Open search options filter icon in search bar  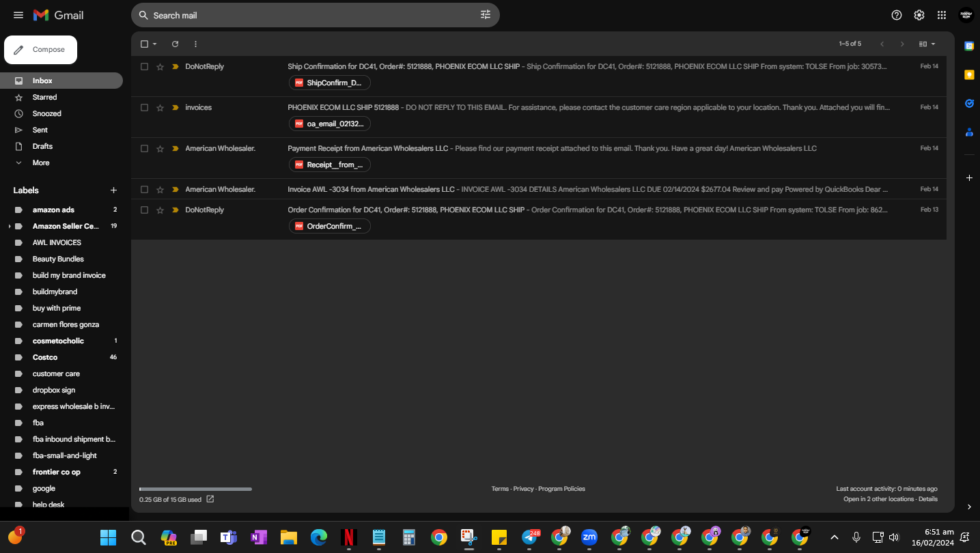486,15
